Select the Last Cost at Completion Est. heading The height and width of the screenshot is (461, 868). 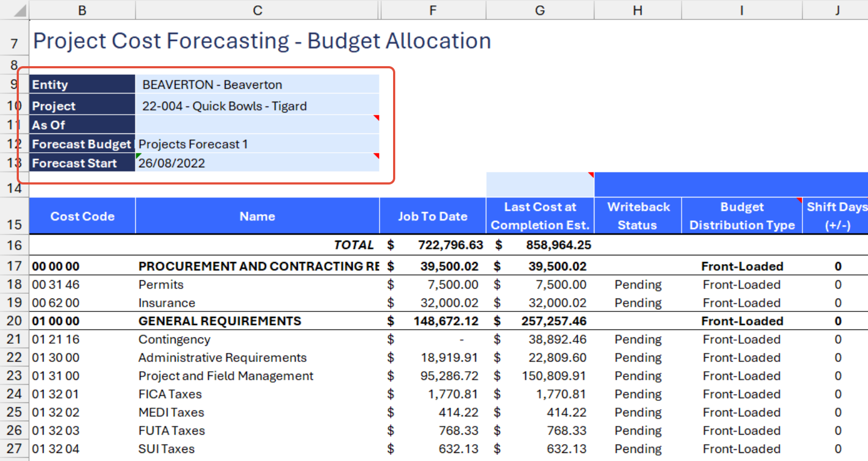(540, 216)
